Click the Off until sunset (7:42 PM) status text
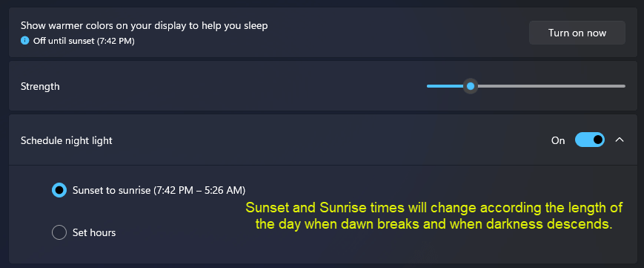 point(84,41)
